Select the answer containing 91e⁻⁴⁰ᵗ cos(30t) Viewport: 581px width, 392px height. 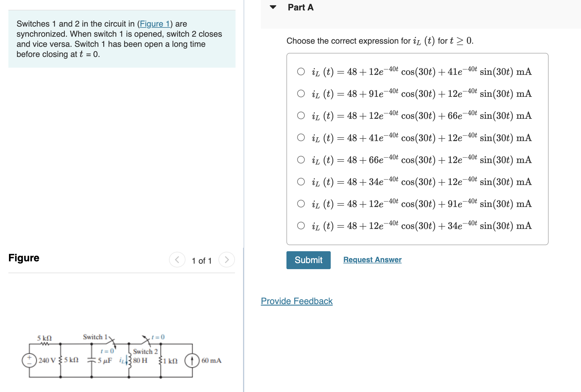pyautogui.click(x=301, y=94)
